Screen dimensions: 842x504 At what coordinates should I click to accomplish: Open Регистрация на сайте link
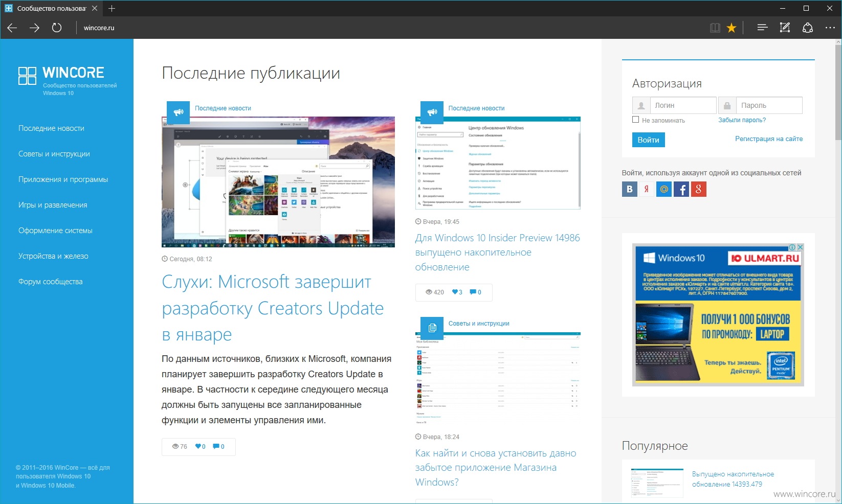coord(769,139)
